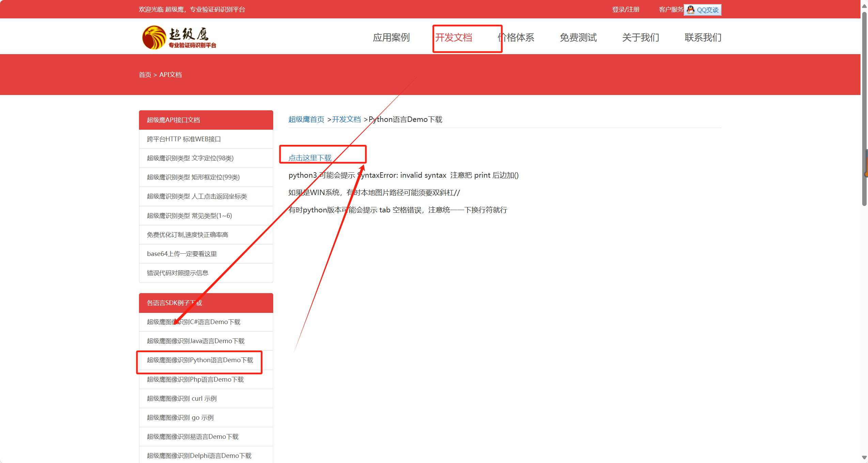Click the 客户服务 label in top bar

671,10
